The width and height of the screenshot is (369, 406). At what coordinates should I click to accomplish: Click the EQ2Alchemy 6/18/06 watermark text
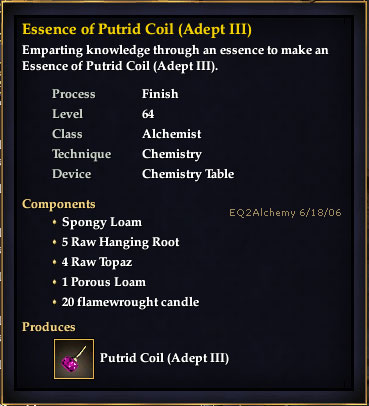click(x=285, y=213)
